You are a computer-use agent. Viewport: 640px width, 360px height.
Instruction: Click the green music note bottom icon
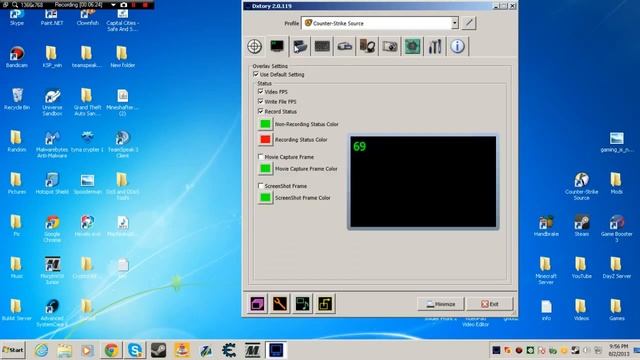pyautogui.click(x=302, y=304)
